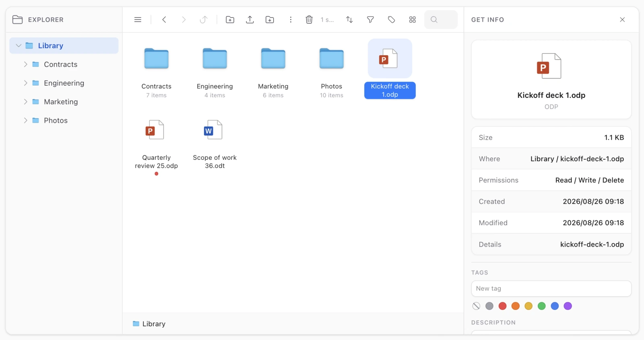This screenshot has width=644, height=340.
Task: Click the PowerPoint-style icon in Get Info preview
Action: pyautogui.click(x=549, y=66)
